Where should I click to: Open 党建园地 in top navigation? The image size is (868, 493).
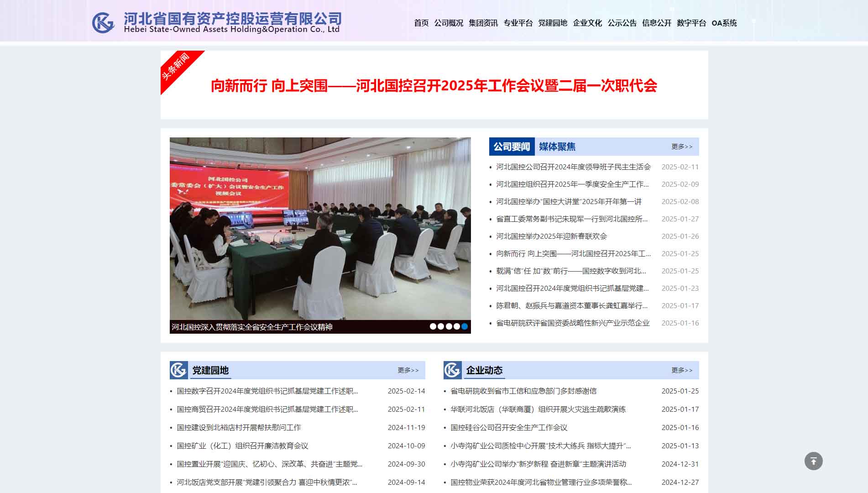tap(553, 23)
